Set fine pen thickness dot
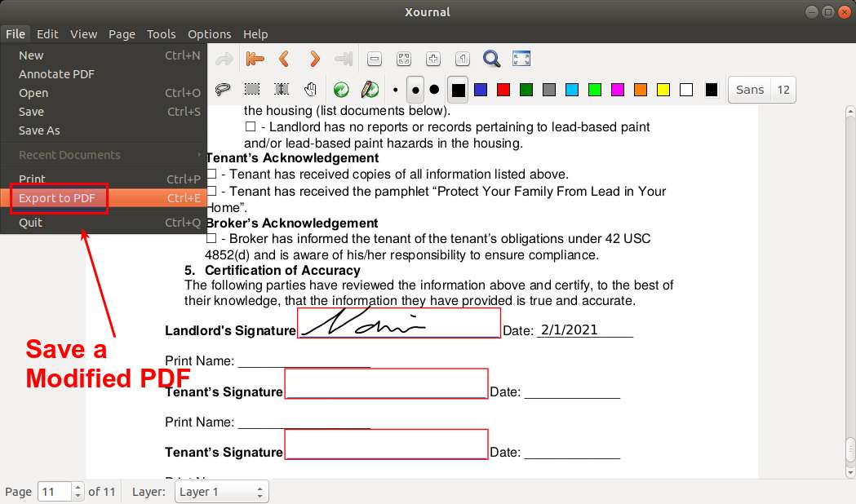856x504 pixels. [395, 90]
